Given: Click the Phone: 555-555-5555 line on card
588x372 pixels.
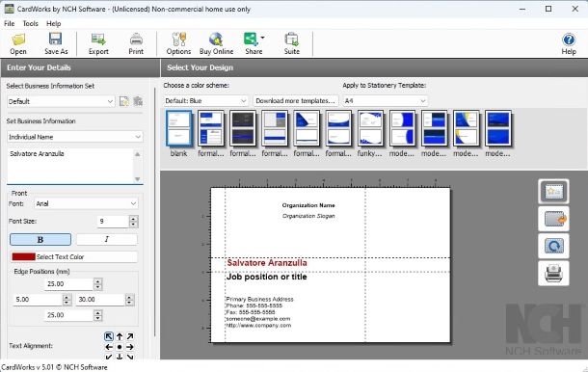Looking at the screenshot, I should click(x=254, y=306).
